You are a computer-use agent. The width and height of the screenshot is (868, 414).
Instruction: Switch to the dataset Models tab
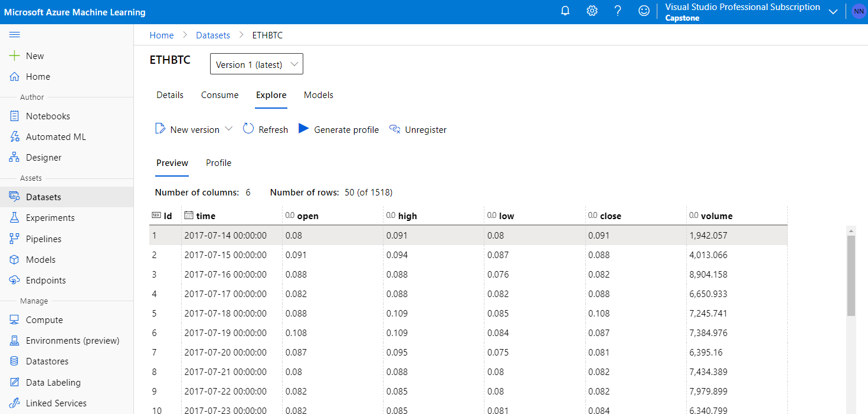tap(319, 95)
